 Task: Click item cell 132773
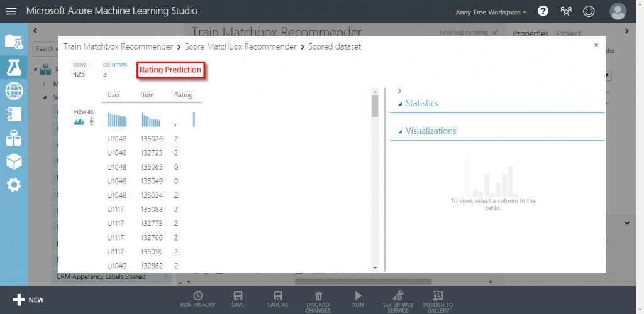pyautogui.click(x=152, y=224)
